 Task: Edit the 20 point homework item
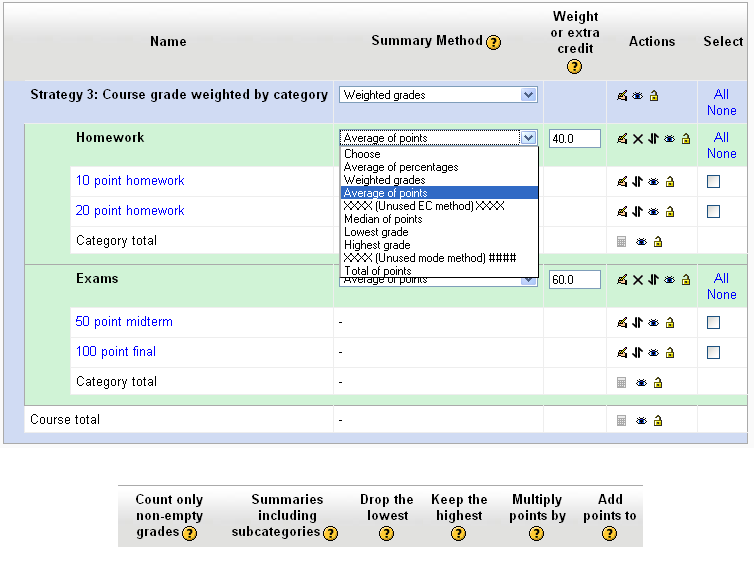coord(622,212)
